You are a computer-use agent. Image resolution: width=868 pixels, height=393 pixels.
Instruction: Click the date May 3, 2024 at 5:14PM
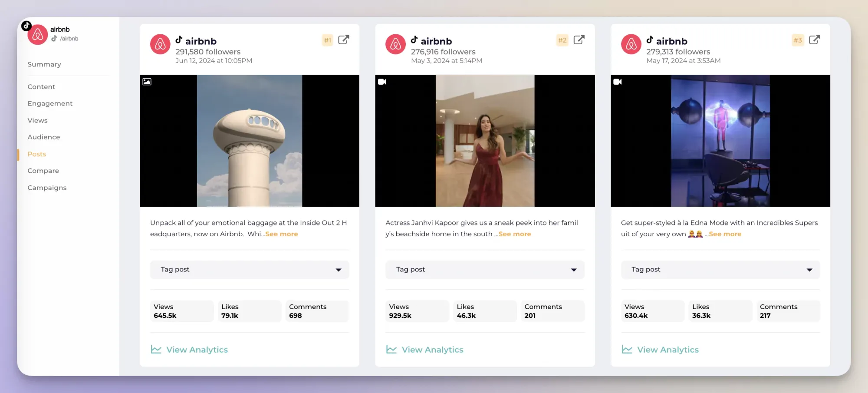pos(447,61)
